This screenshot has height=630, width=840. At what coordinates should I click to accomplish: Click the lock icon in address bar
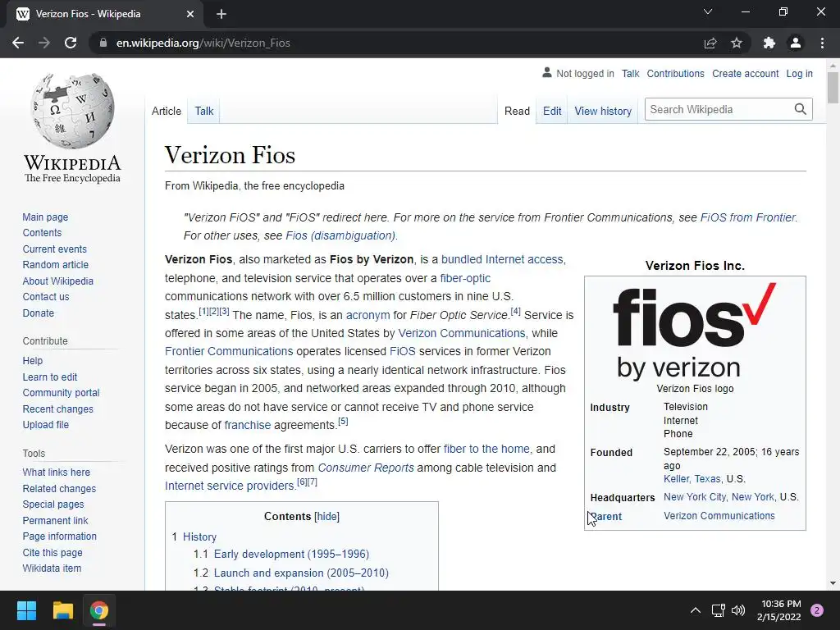coord(103,43)
